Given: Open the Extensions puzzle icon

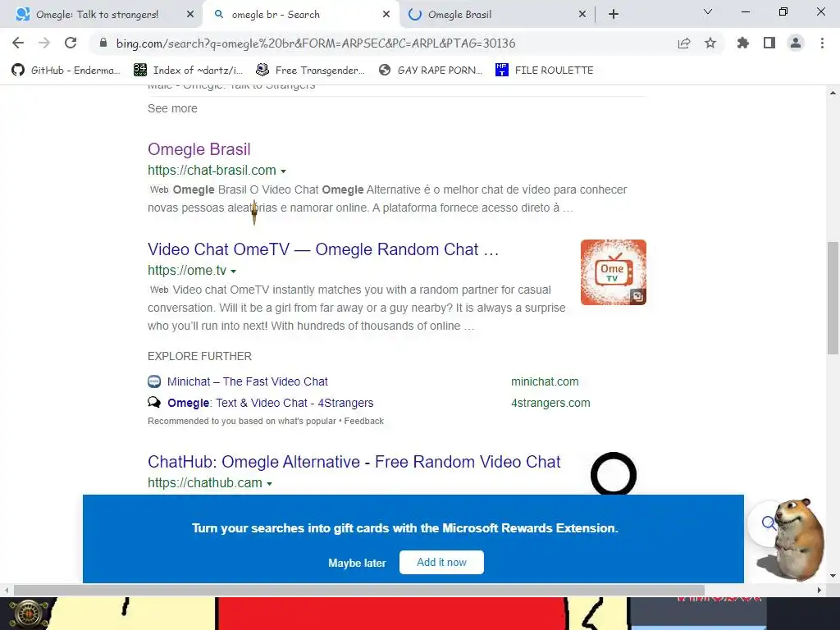Looking at the screenshot, I should click(743, 43).
